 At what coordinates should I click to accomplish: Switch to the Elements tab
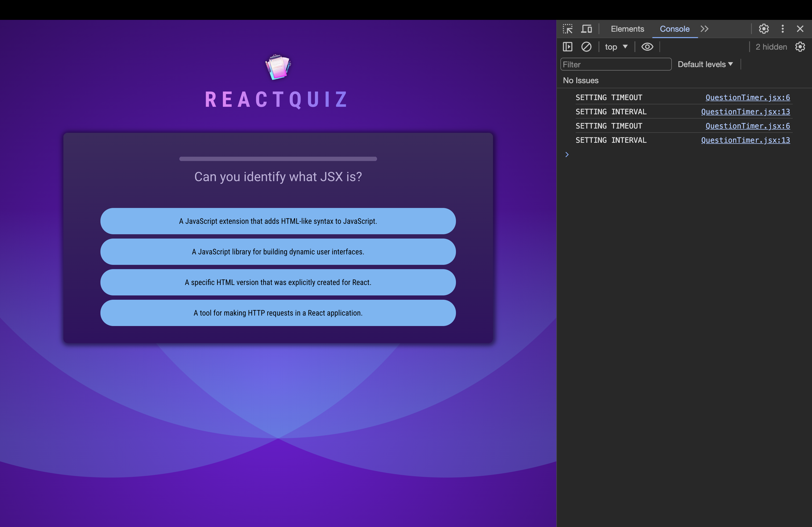tap(627, 29)
